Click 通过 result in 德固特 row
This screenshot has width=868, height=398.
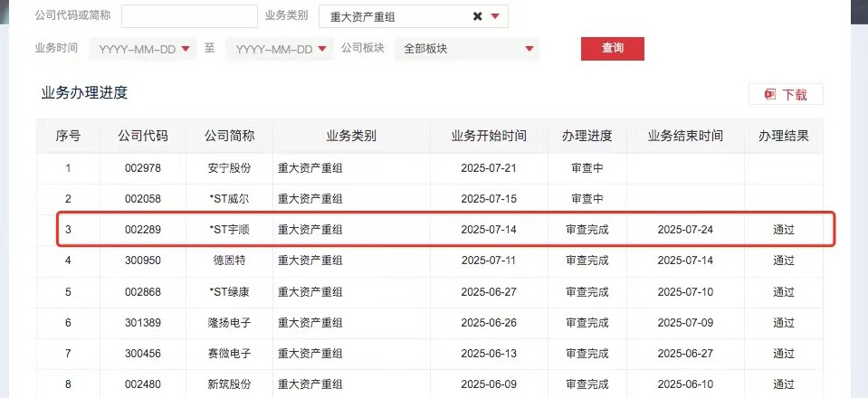(784, 261)
